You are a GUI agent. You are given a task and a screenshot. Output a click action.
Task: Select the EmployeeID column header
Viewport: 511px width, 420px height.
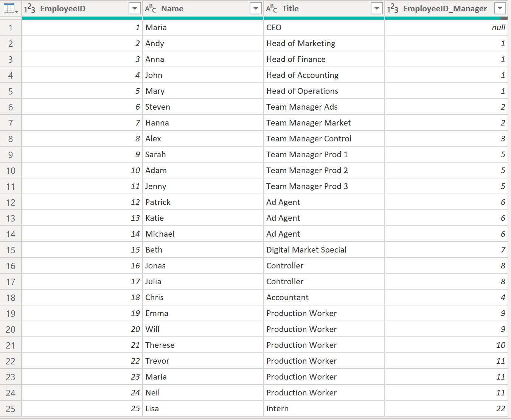tap(76, 8)
